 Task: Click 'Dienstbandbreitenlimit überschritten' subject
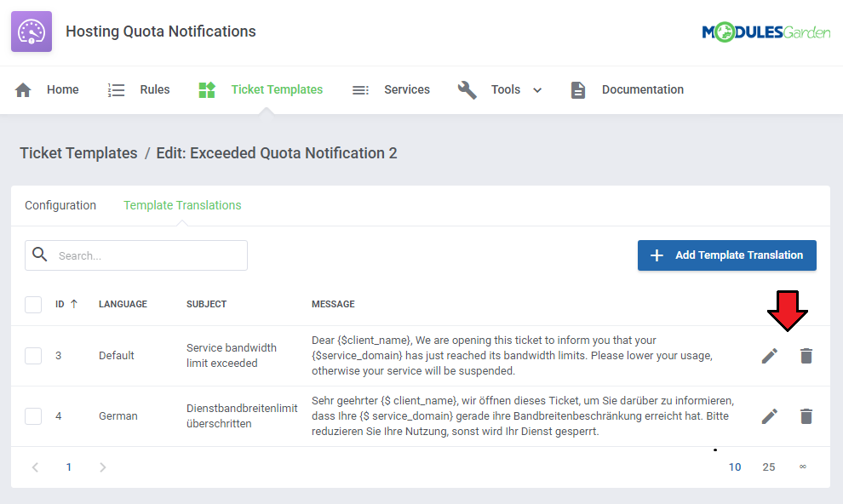tap(242, 415)
